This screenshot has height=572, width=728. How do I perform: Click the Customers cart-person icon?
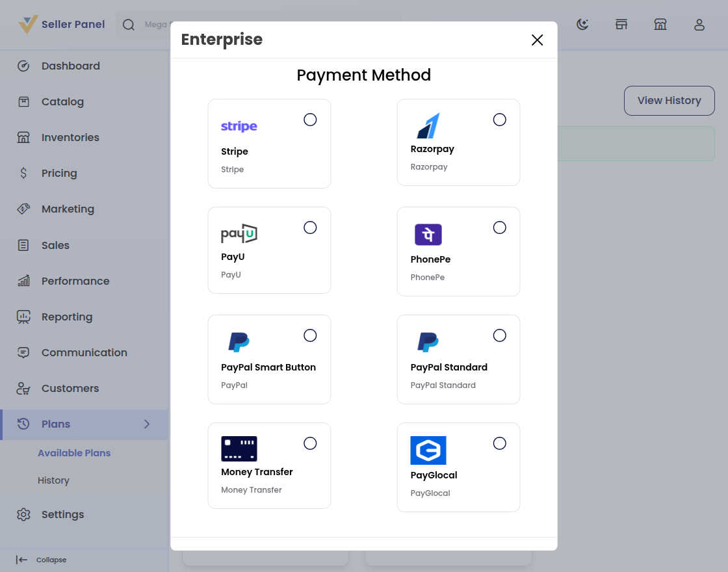(x=23, y=388)
